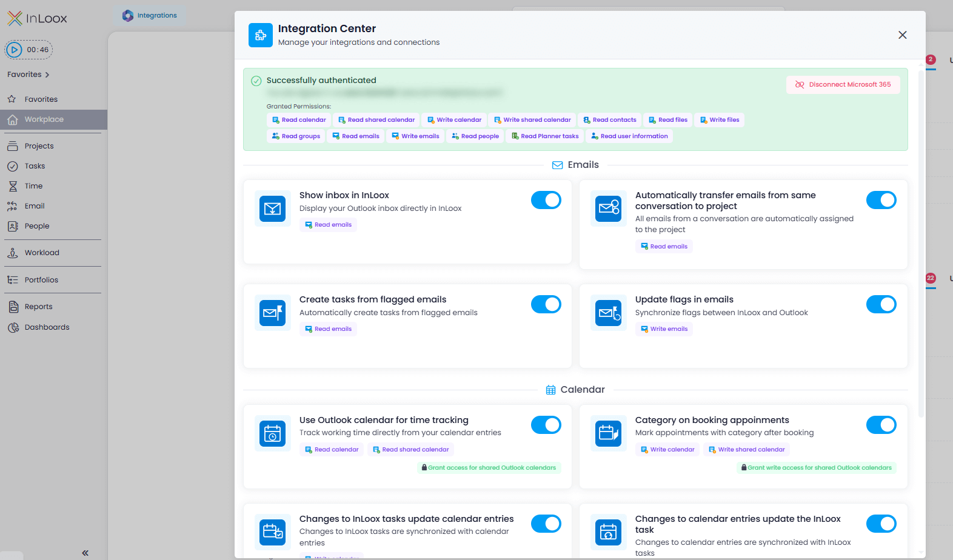Click InLoox tasks update calendar icon

273,533
